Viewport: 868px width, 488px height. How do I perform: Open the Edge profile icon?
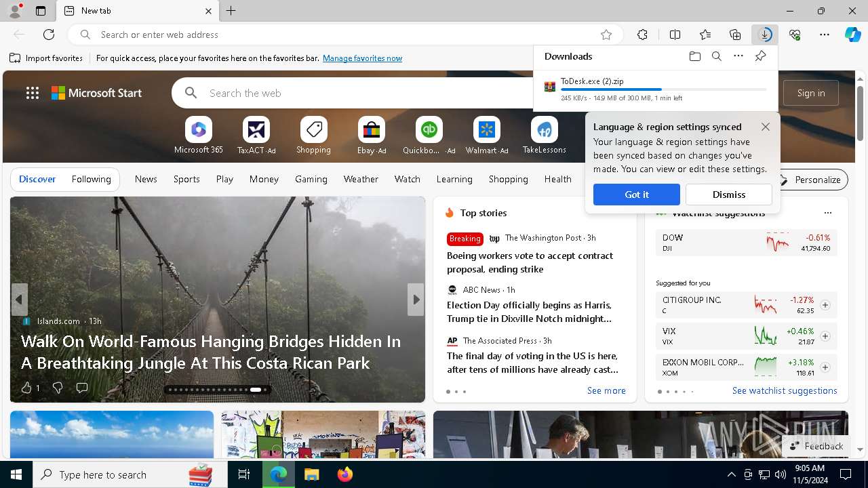15,11
